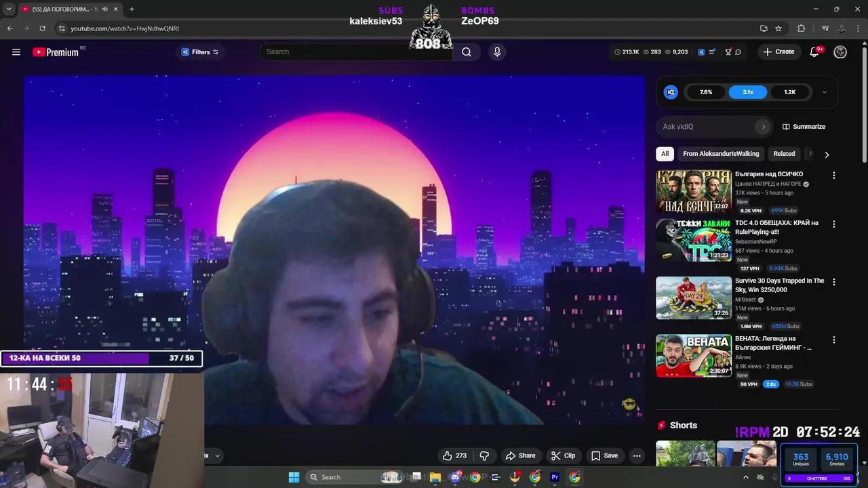Open options for Survive 30 Days video
The height and width of the screenshot is (488, 868).
coord(833,281)
